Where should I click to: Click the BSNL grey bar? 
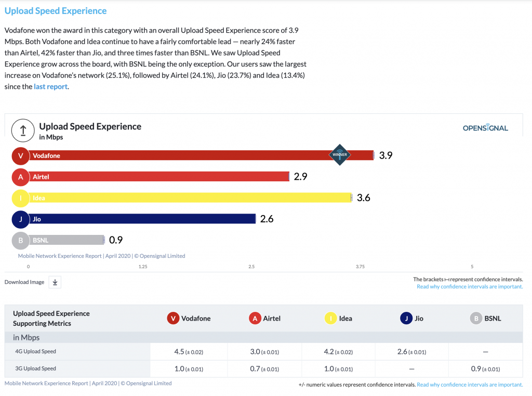(x=66, y=240)
